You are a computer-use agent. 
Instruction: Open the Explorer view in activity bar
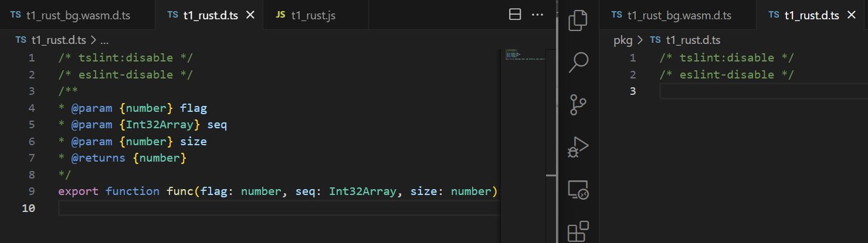(x=578, y=20)
